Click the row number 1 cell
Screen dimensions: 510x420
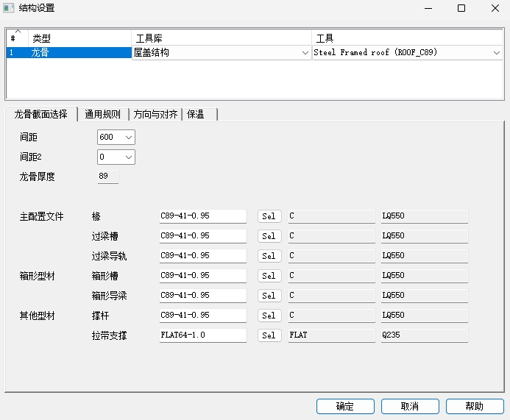(x=17, y=53)
